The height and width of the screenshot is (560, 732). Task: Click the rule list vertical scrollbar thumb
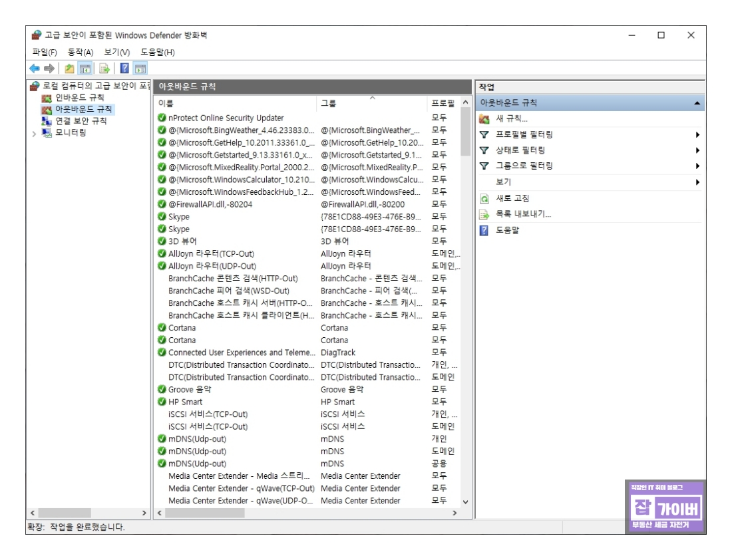[465, 132]
